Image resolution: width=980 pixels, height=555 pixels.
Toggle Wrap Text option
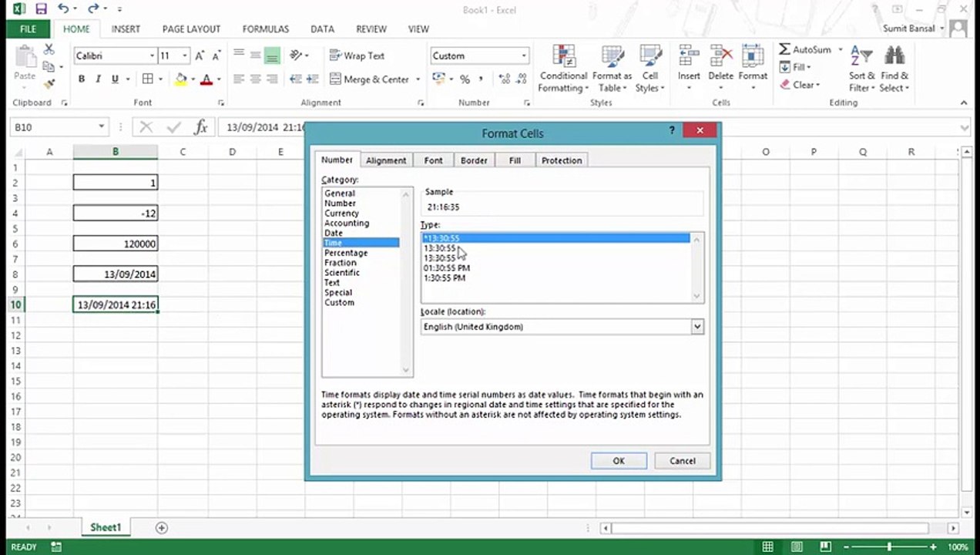point(357,55)
